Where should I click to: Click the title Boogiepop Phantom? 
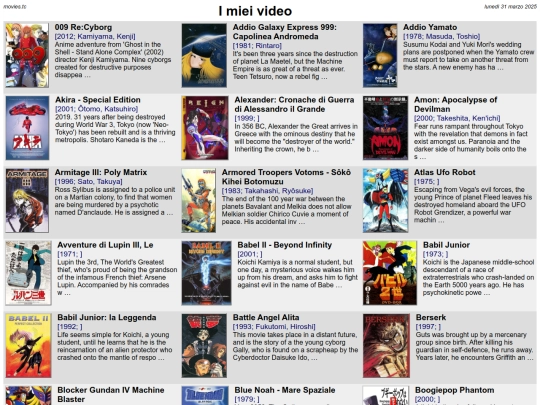pyautogui.click(x=455, y=390)
